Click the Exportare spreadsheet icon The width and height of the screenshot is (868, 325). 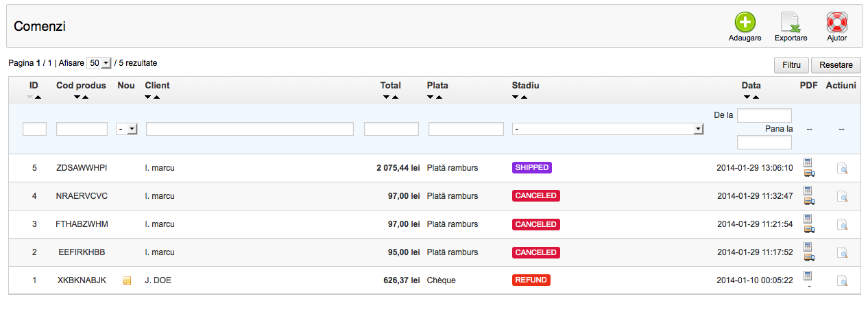791,22
